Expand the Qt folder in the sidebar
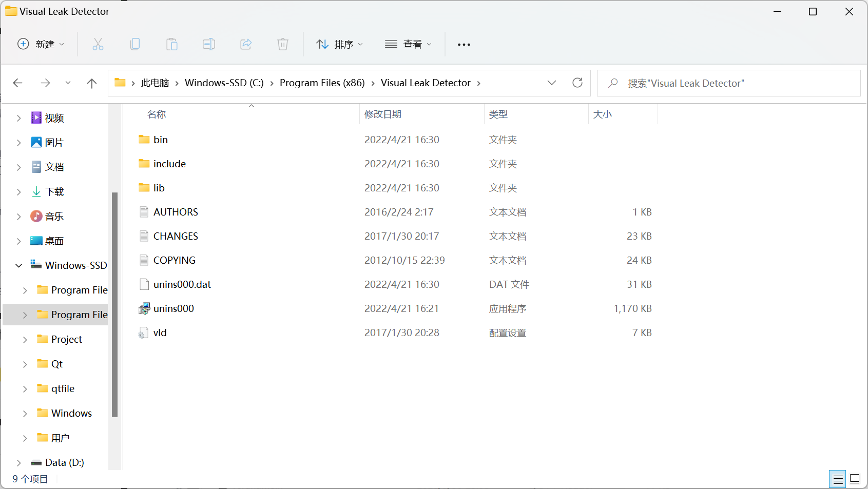Screen dimensions: 868x489 (25, 363)
